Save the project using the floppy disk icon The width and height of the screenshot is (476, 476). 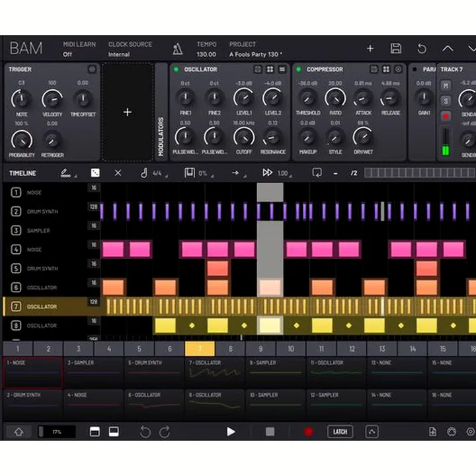tap(396, 48)
